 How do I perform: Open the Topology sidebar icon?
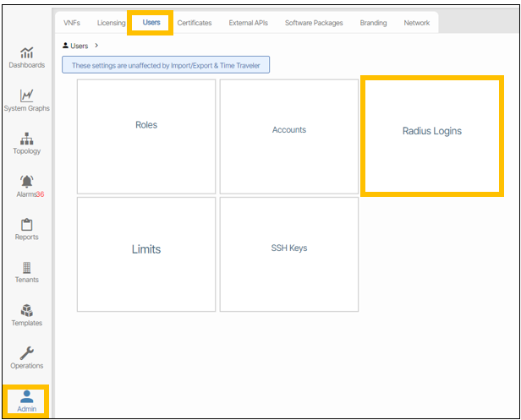click(x=26, y=139)
